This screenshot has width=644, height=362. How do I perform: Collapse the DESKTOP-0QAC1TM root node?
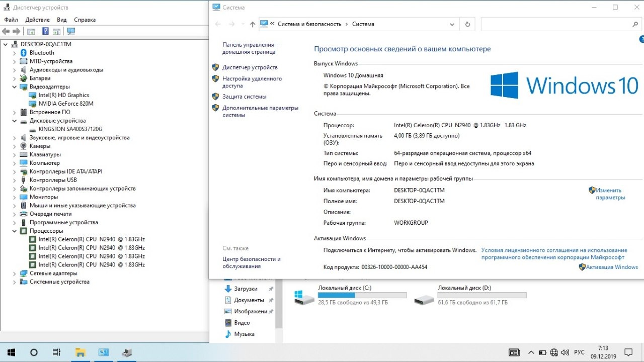(5, 44)
